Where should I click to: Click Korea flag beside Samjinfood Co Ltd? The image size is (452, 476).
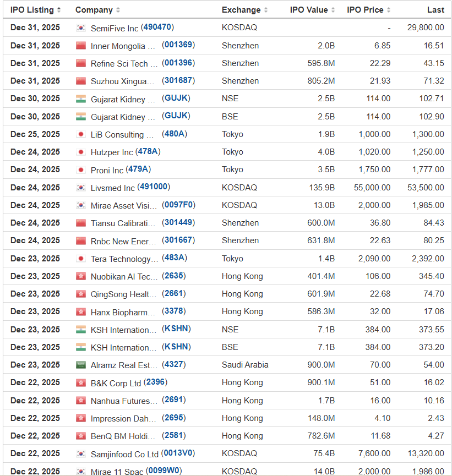point(81,454)
